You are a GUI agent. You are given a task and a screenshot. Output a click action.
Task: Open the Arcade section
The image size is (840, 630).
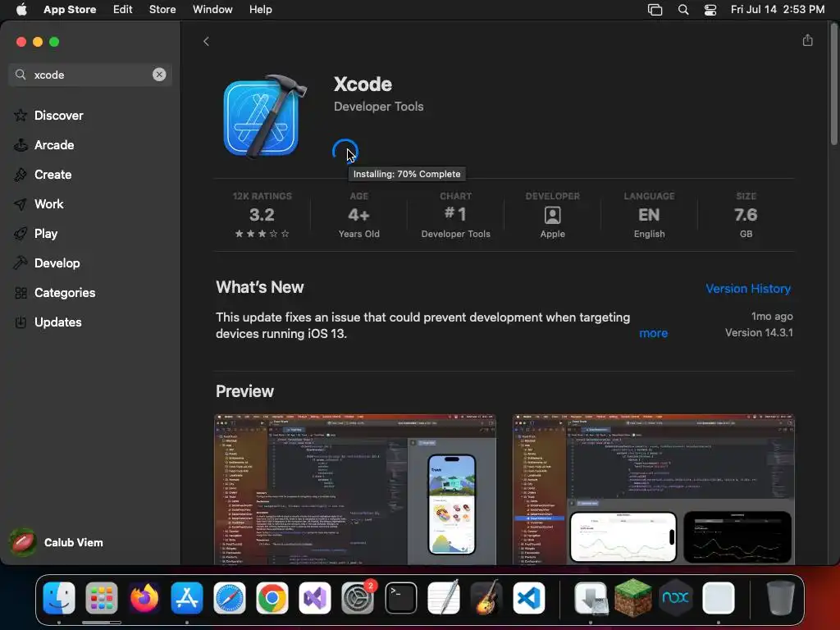(54, 144)
